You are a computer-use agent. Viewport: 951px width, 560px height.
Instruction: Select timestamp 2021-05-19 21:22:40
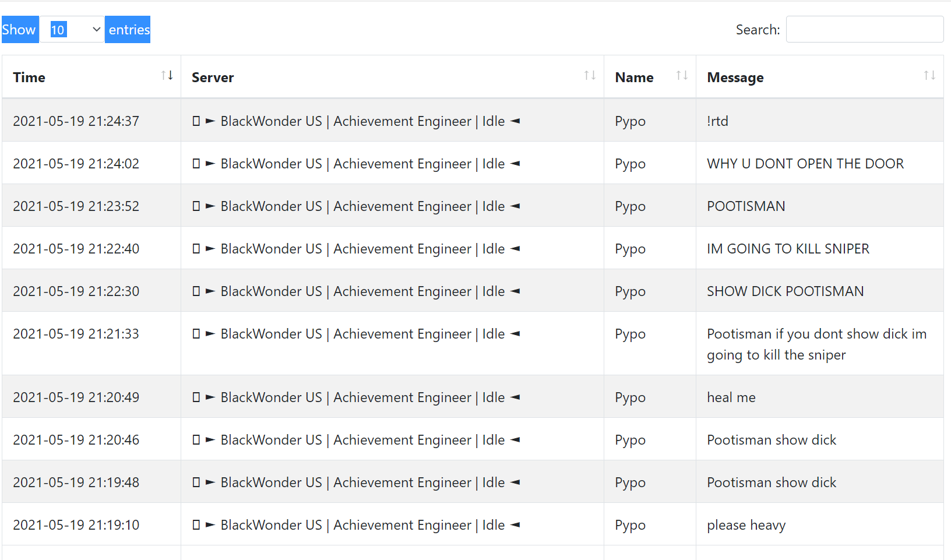point(76,249)
